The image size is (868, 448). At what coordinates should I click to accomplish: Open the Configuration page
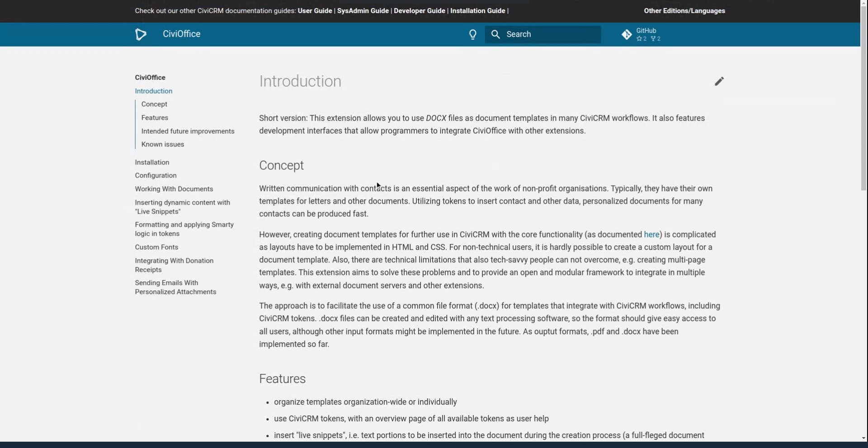click(x=156, y=175)
